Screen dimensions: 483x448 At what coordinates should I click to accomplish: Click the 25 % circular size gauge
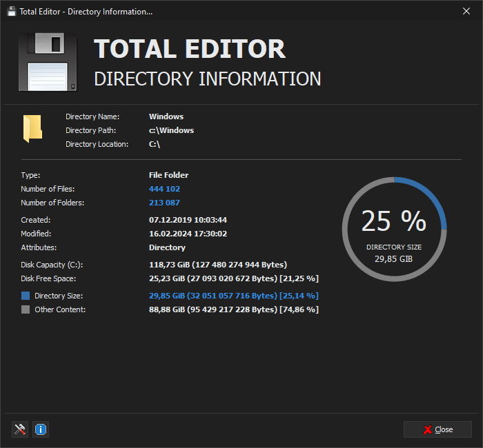coord(394,230)
